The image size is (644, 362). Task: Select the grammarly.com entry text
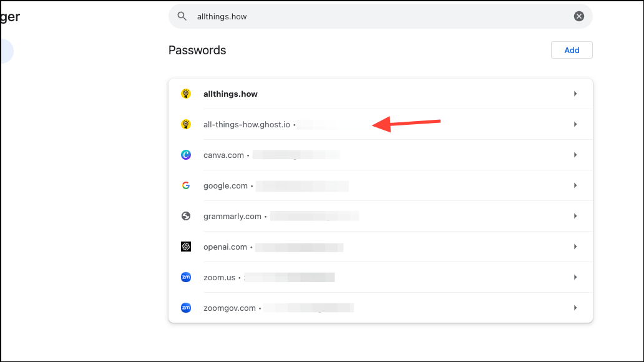(x=233, y=216)
